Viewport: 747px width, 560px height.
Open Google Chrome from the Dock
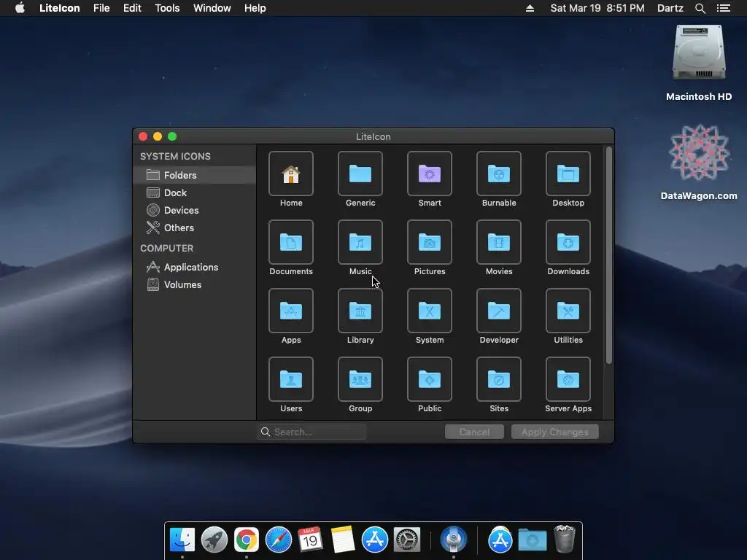coord(247,540)
